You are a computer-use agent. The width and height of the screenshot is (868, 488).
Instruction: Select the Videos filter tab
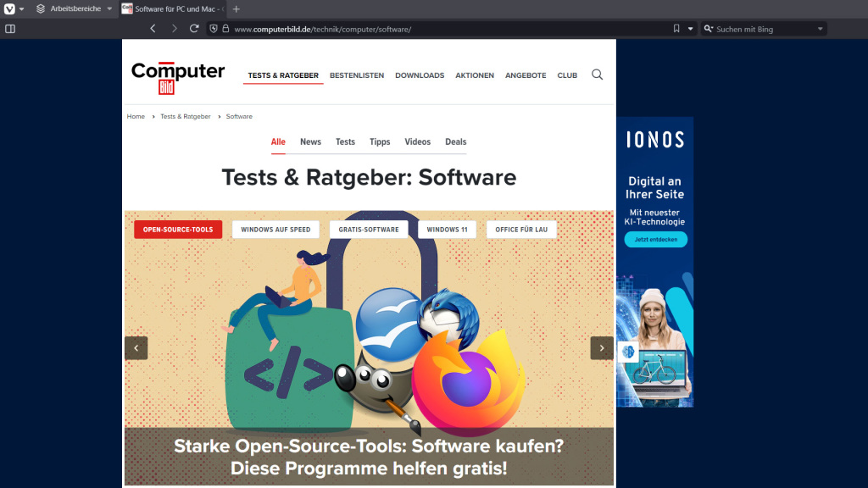pos(417,142)
